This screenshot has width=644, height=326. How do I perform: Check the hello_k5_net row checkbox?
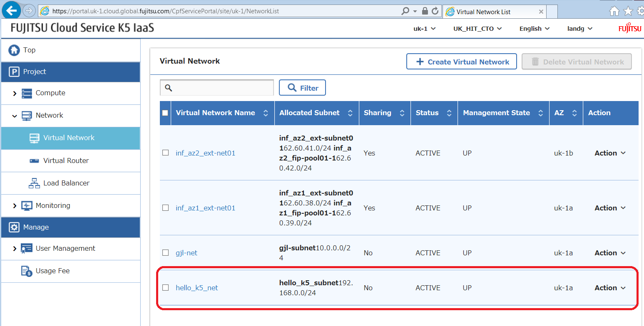(x=165, y=287)
